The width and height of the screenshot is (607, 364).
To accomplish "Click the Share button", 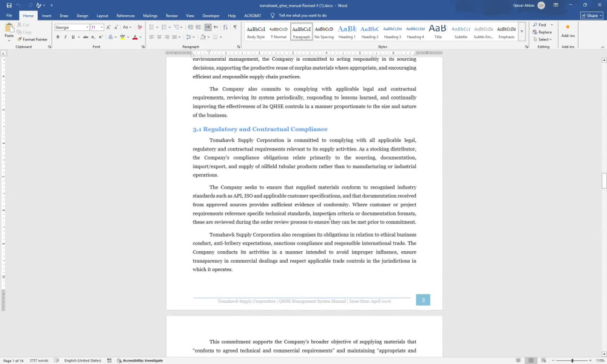I will point(592,16).
